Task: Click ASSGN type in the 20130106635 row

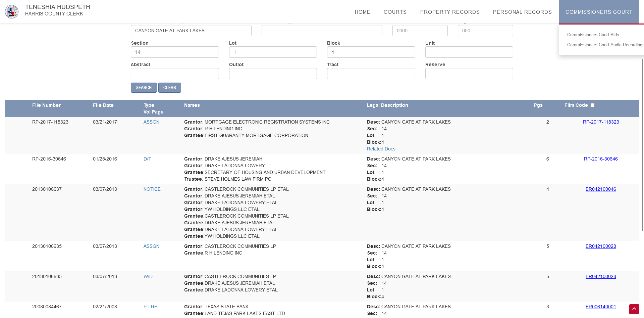Action: 151,246
